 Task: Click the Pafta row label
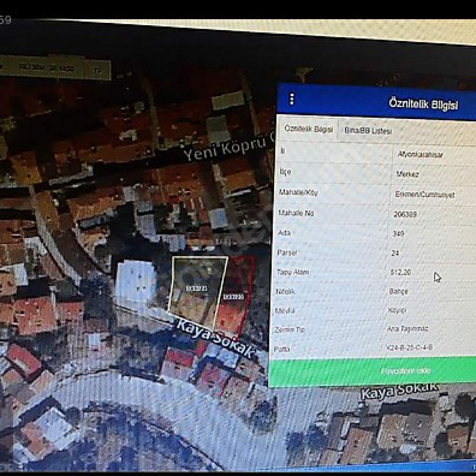282,349
